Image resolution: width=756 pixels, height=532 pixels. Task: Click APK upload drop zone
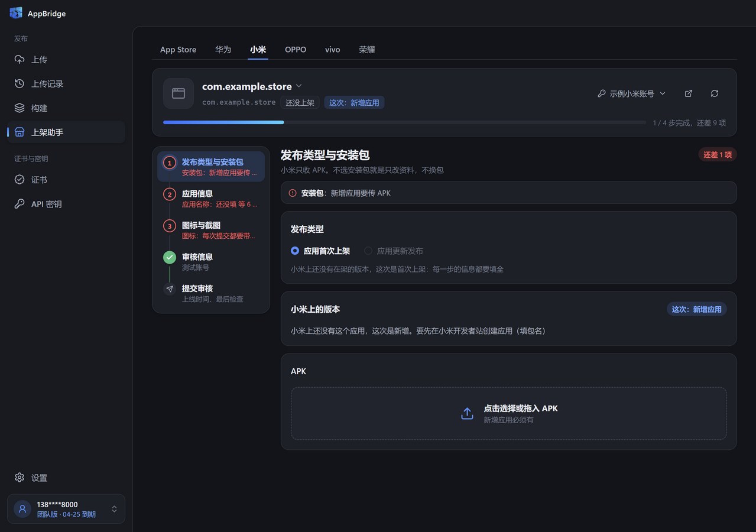point(508,414)
